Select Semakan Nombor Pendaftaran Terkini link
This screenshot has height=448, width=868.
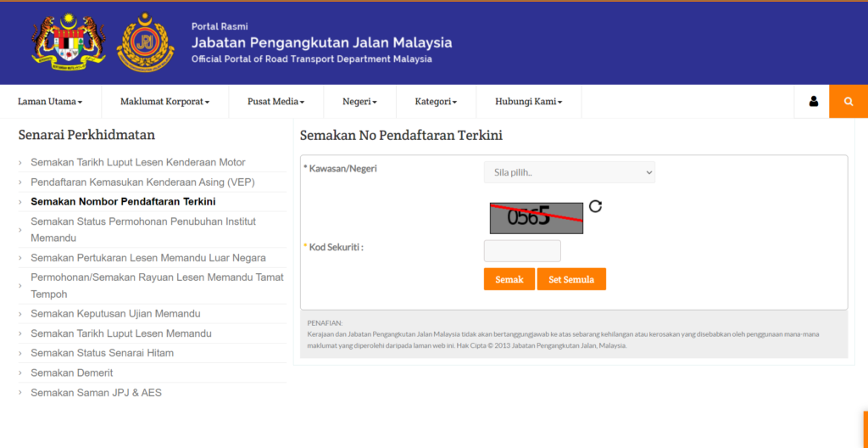tap(124, 202)
